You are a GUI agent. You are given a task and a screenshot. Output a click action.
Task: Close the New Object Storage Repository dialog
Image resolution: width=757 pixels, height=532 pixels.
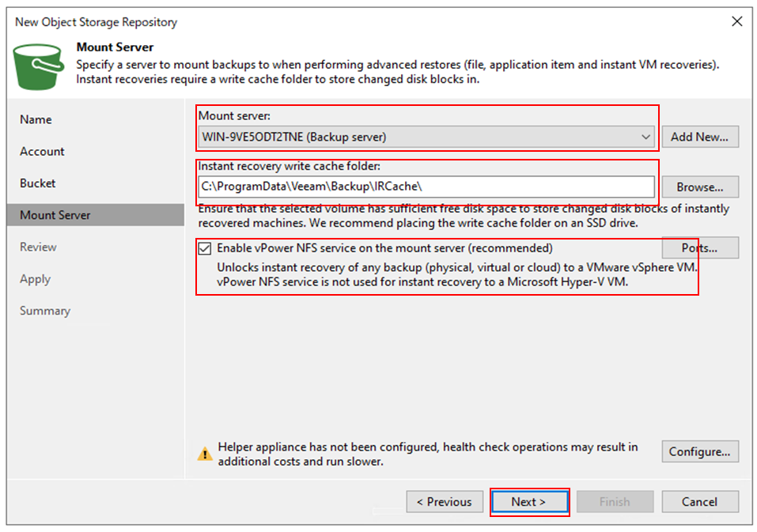[736, 21]
